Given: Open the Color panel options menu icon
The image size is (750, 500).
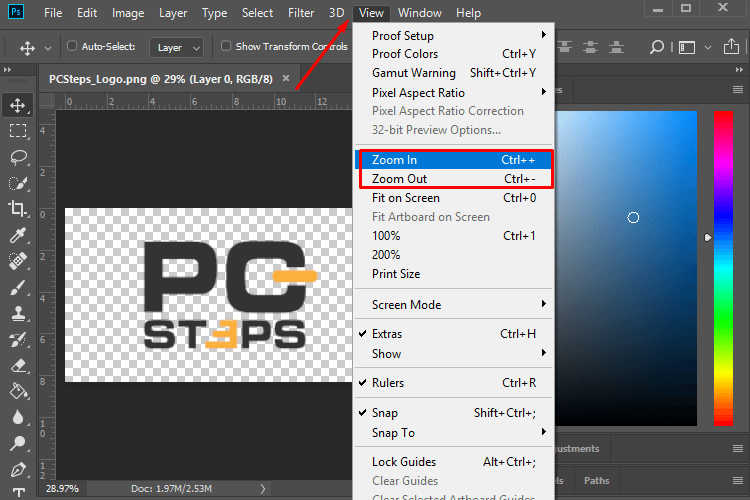Looking at the screenshot, I should pos(738,89).
